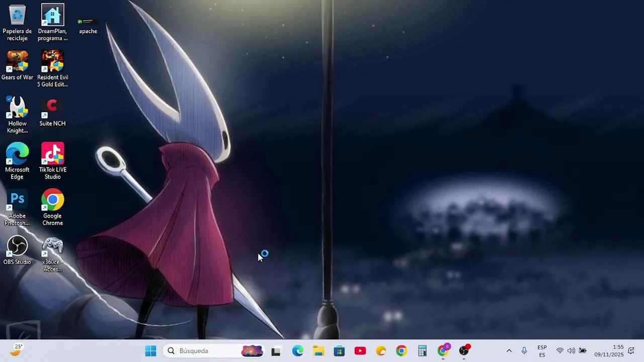Switch to OBS Studio in taskbar
The height and width of the screenshot is (362, 644).
(x=464, y=351)
